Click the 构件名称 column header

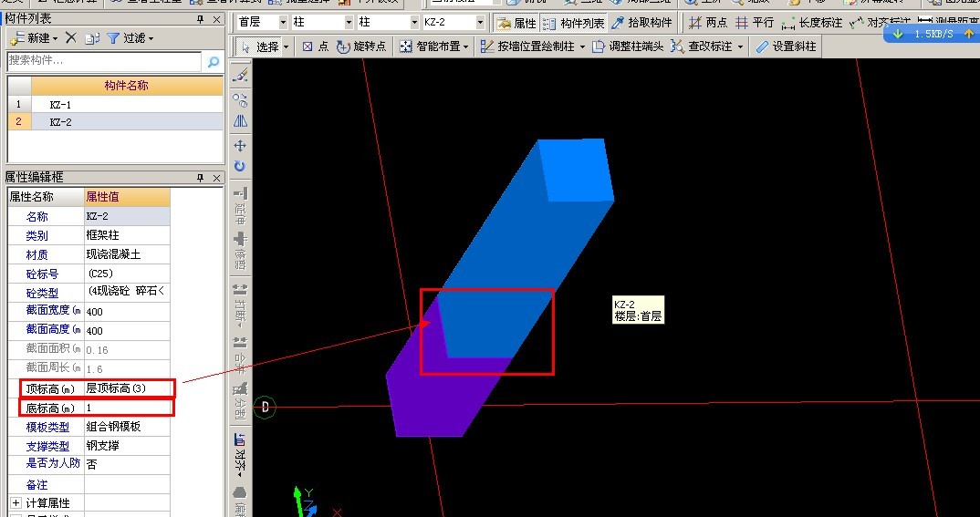[x=127, y=86]
